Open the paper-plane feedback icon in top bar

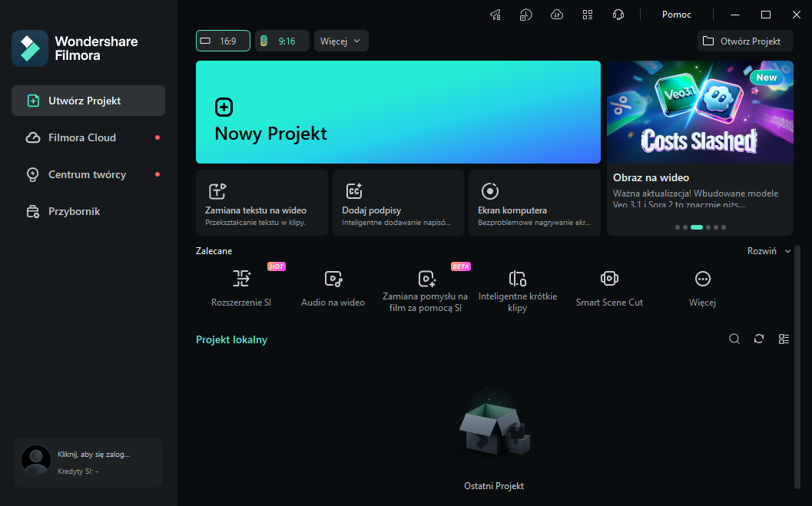[x=495, y=15]
